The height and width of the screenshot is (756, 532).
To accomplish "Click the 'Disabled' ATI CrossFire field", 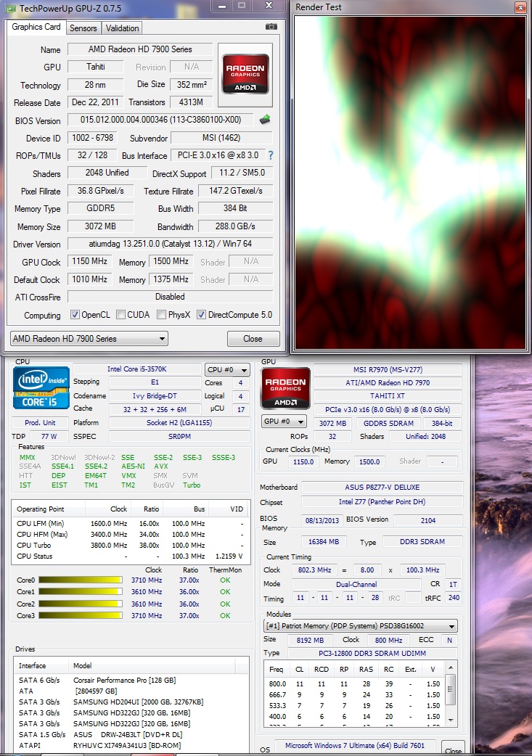I will [x=170, y=297].
